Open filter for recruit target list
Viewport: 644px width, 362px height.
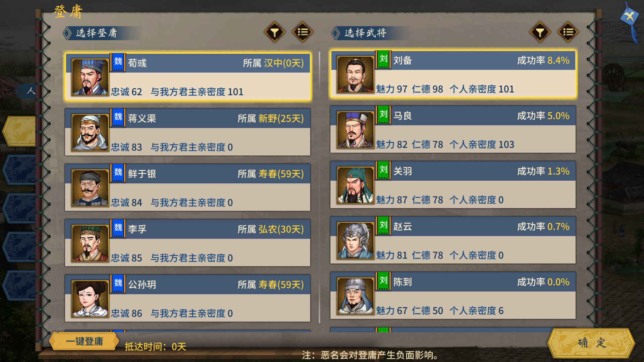pyautogui.click(x=275, y=32)
